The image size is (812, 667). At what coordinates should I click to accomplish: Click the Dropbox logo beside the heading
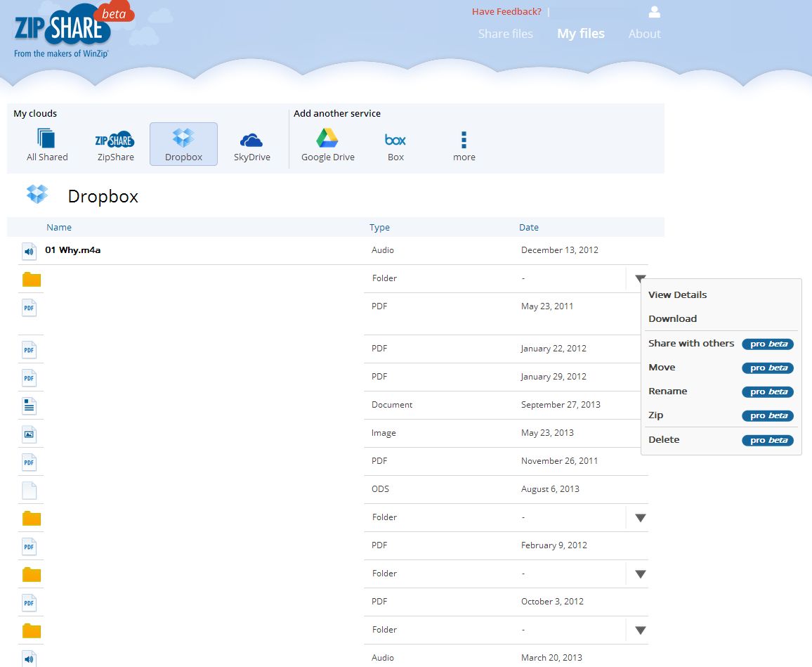[x=37, y=194]
